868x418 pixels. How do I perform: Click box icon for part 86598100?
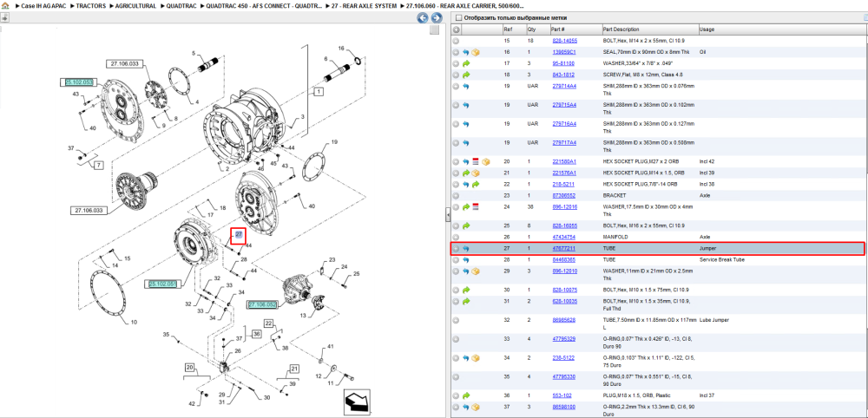475,407
